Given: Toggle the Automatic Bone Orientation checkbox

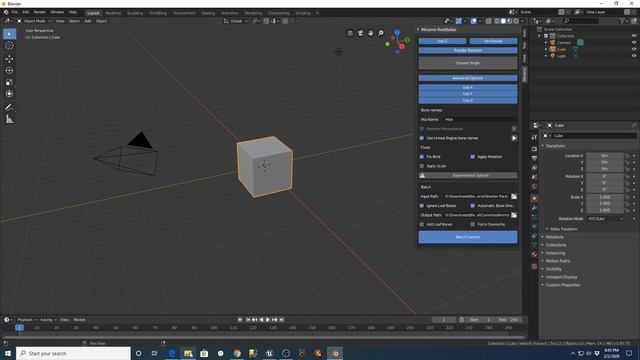Looking at the screenshot, I should coord(473,206).
